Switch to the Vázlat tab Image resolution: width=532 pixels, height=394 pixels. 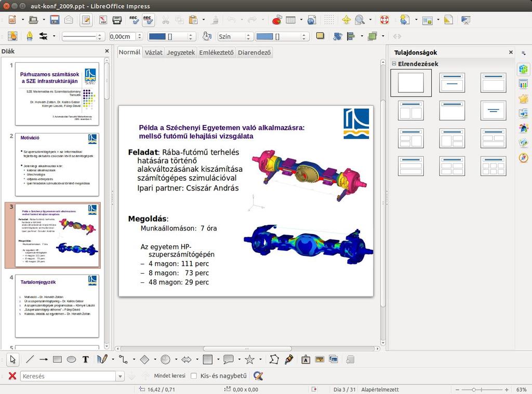coord(154,52)
